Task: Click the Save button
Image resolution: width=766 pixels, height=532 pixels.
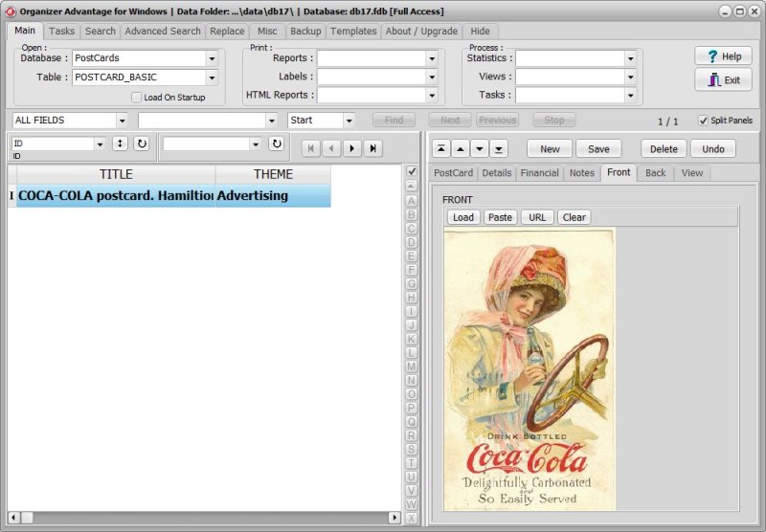Action: point(598,149)
